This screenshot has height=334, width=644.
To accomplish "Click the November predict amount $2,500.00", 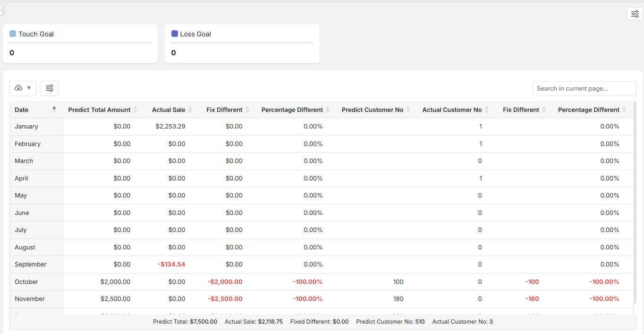I will (x=115, y=299).
